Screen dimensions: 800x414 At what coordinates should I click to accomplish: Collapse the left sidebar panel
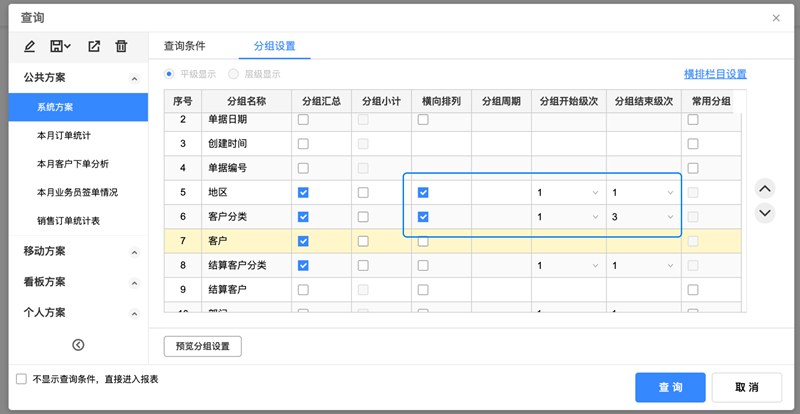78,345
